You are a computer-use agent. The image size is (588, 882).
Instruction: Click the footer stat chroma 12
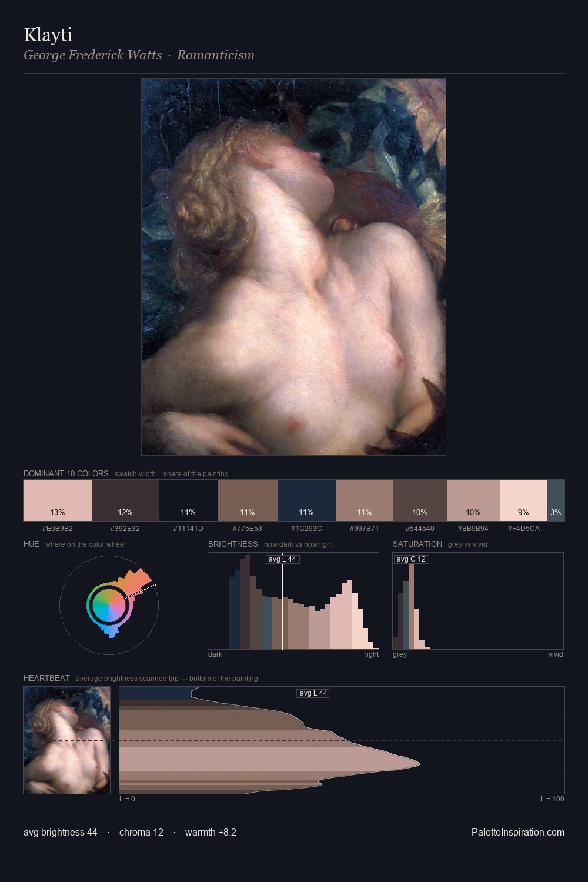(x=141, y=833)
